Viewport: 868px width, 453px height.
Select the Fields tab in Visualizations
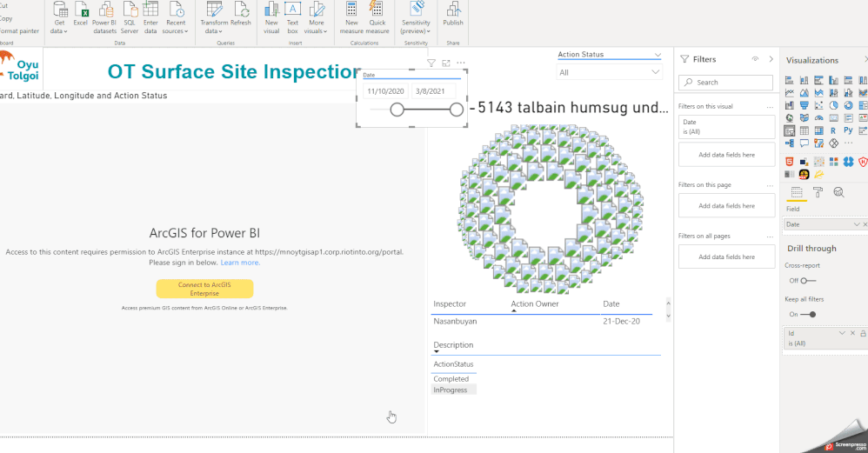796,192
